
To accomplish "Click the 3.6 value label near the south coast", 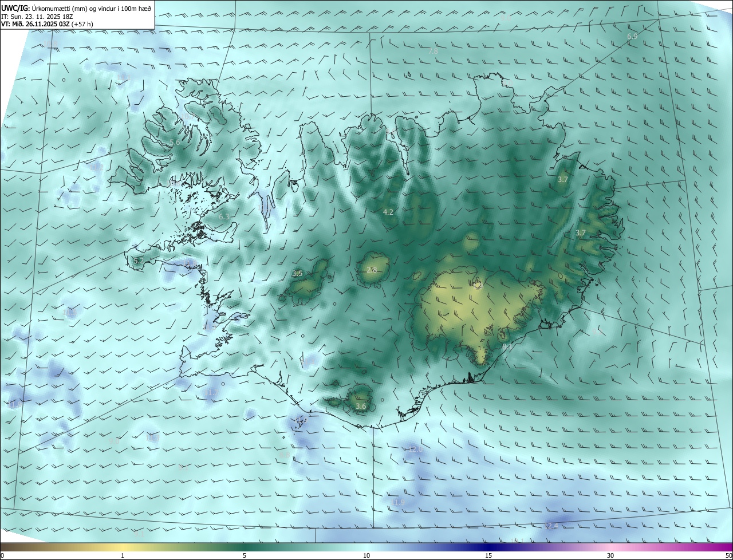I will coord(361,407).
